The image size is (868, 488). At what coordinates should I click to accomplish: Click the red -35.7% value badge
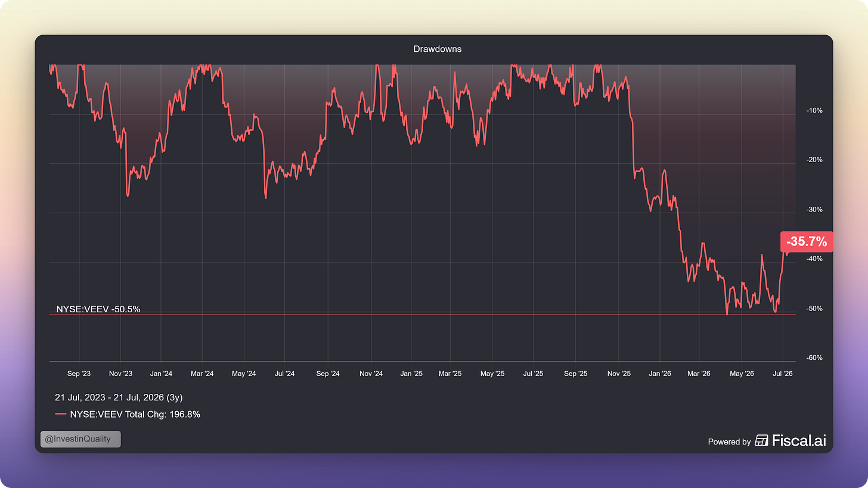pos(807,242)
